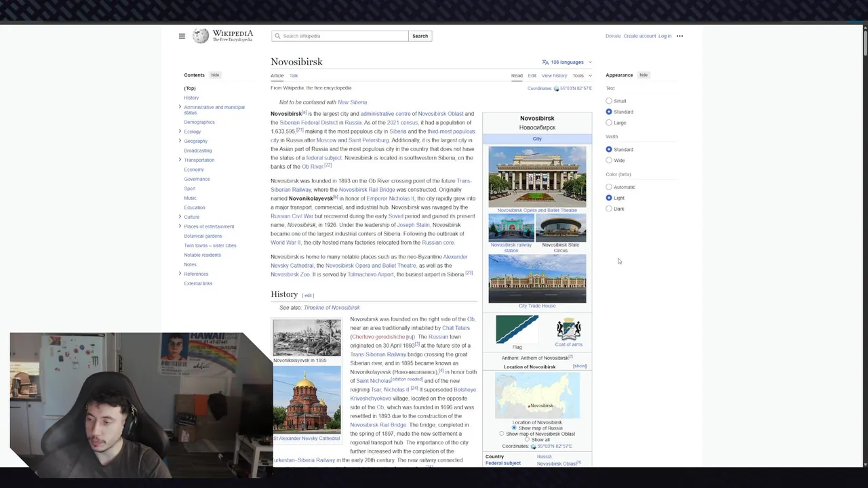Click the language translation icon
The height and width of the screenshot is (488, 868).
[545, 62]
